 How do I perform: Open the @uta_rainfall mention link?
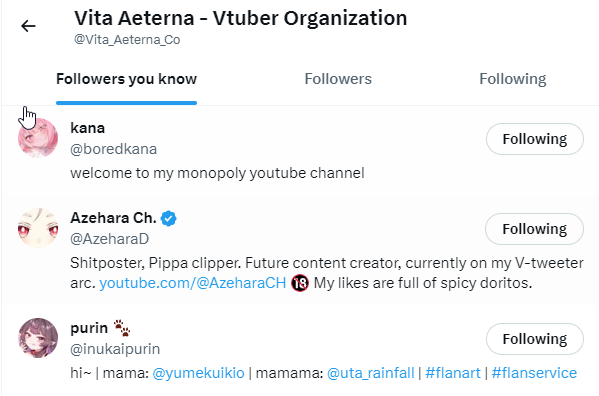(371, 373)
